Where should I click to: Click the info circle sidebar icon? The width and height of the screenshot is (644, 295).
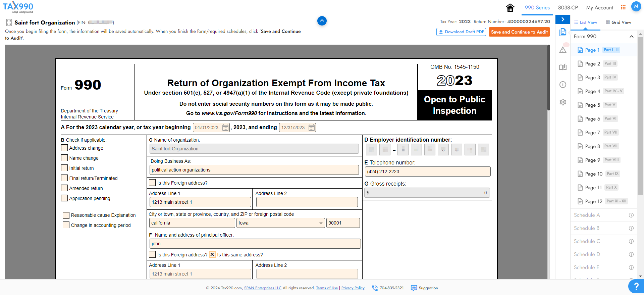563,85
